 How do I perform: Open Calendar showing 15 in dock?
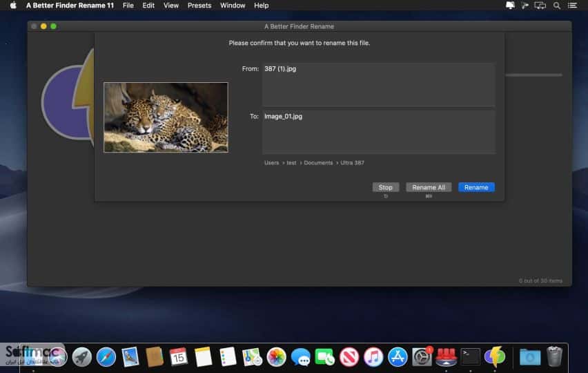(179, 357)
